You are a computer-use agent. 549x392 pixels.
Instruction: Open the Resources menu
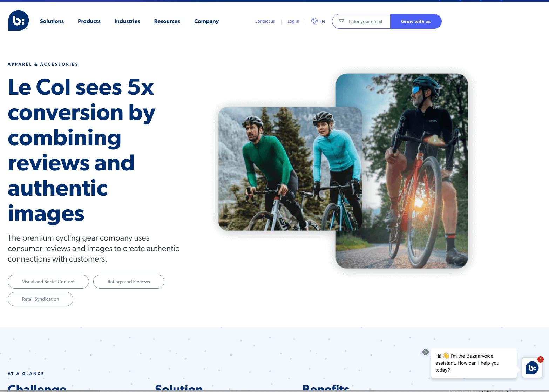click(167, 21)
